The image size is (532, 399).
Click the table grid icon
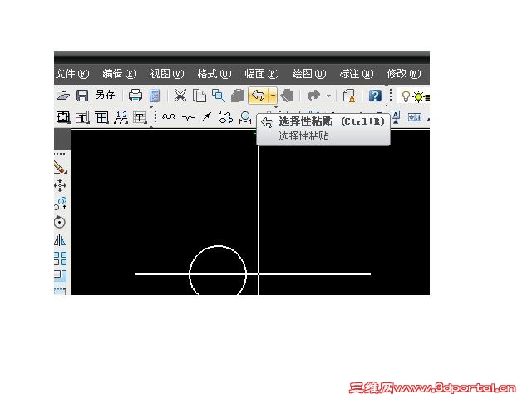point(101,118)
